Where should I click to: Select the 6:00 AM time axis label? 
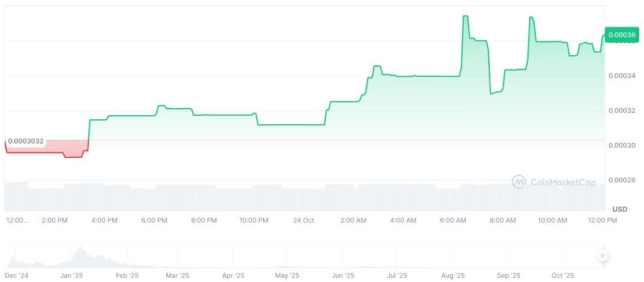(453, 221)
